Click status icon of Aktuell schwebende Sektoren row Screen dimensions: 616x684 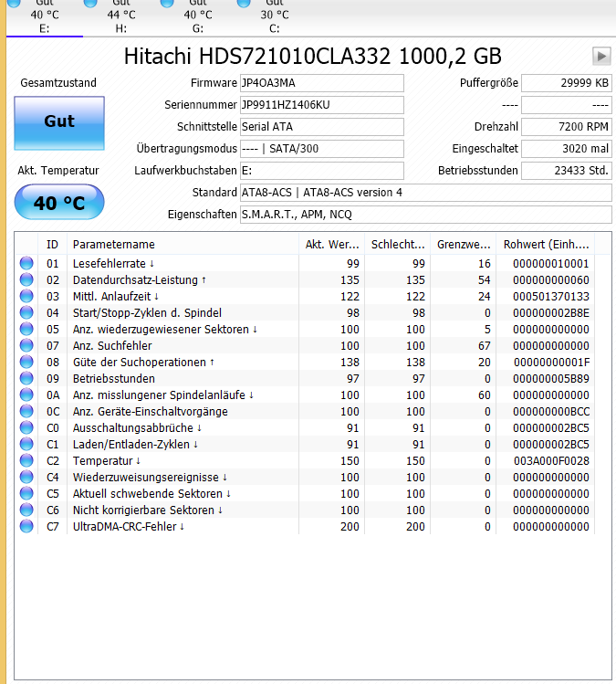point(26,493)
